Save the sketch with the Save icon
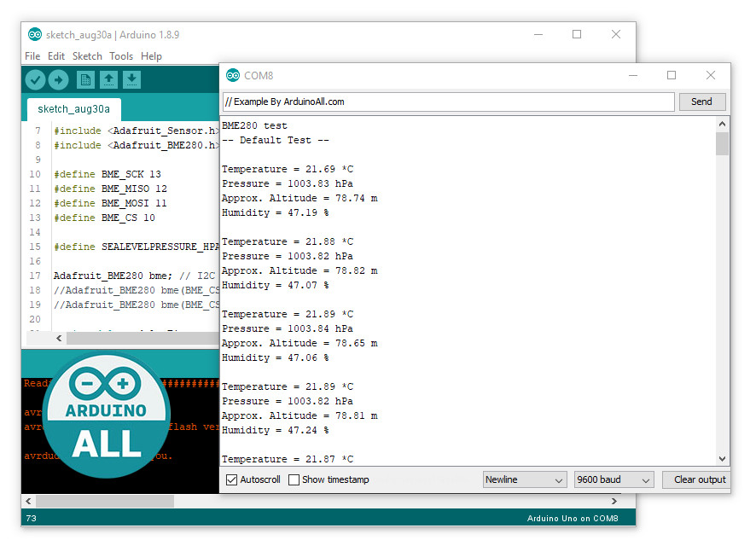This screenshot has width=756, height=546. click(131, 79)
